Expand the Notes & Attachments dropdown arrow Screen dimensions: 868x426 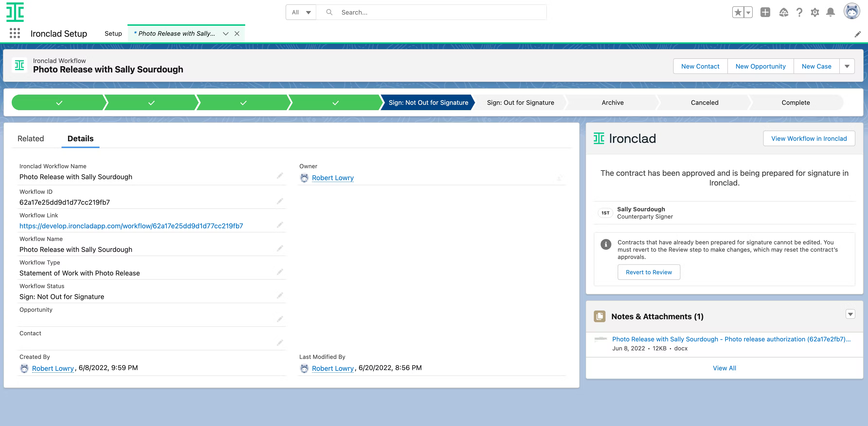click(x=850, y=314)
